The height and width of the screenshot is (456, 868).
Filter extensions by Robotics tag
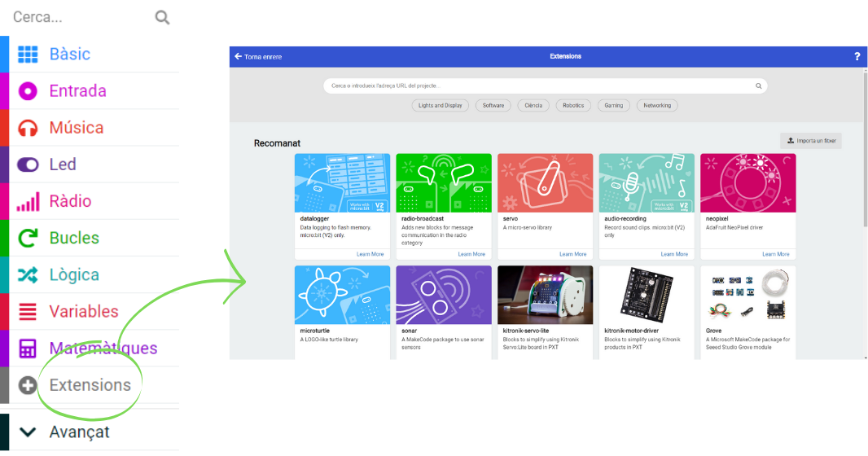(x=573, y=105)
